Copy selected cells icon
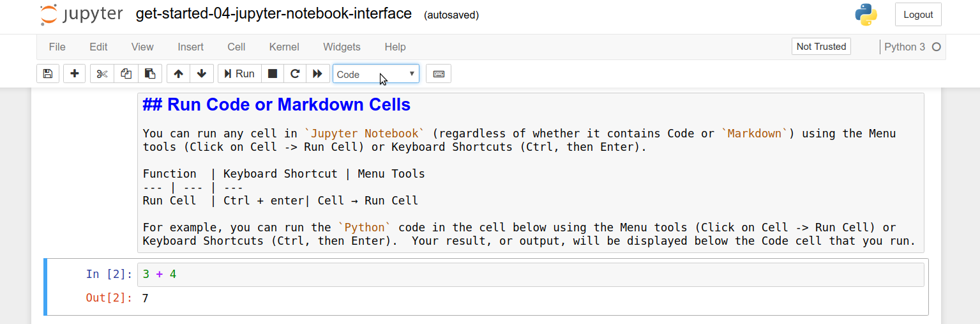This screenshot has height=324, width=980. [x=126, y=73]
